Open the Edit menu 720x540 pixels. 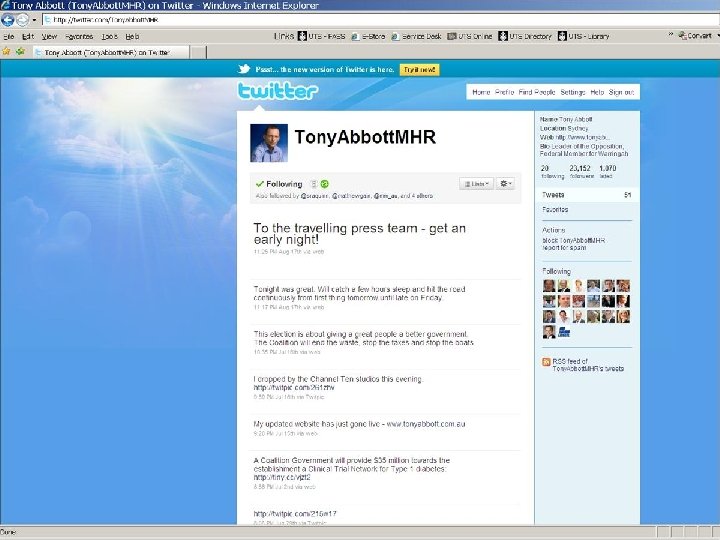click(28, 36)
